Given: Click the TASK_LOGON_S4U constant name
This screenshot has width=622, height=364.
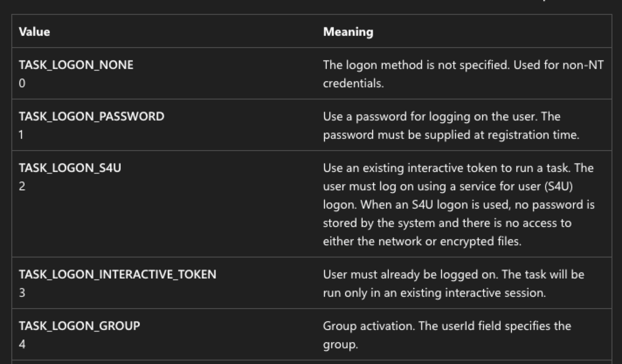Looking at the screenshot, I should point(70,168).
